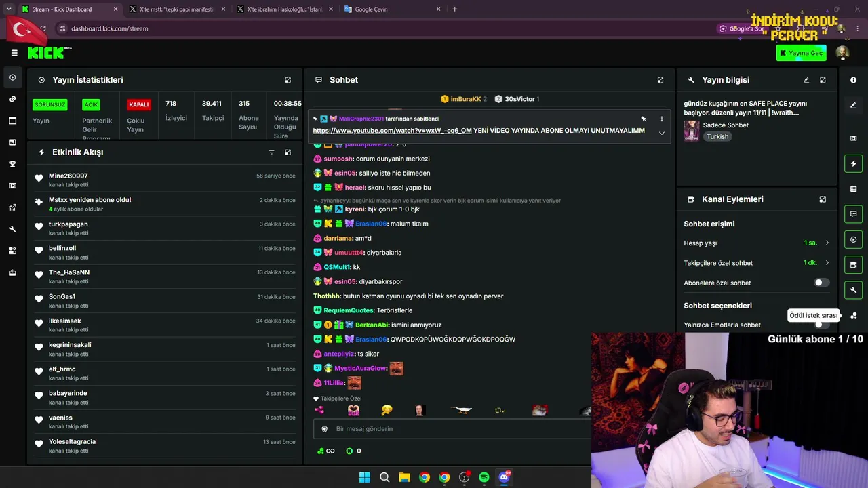The height and width of the screenshot is (488, 868).
Task: Toggle the play circle panel in right sidebar
Action: point(853,239)
